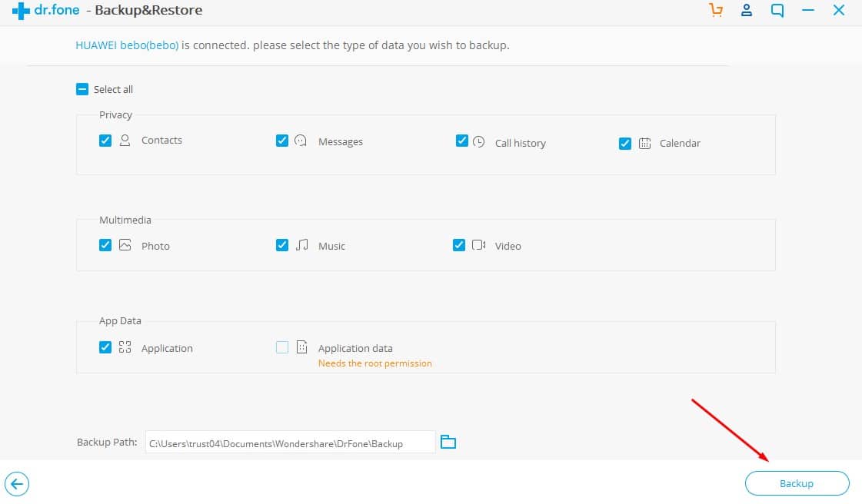
Task: Minimize the dr.fone window
Action: 807,11
